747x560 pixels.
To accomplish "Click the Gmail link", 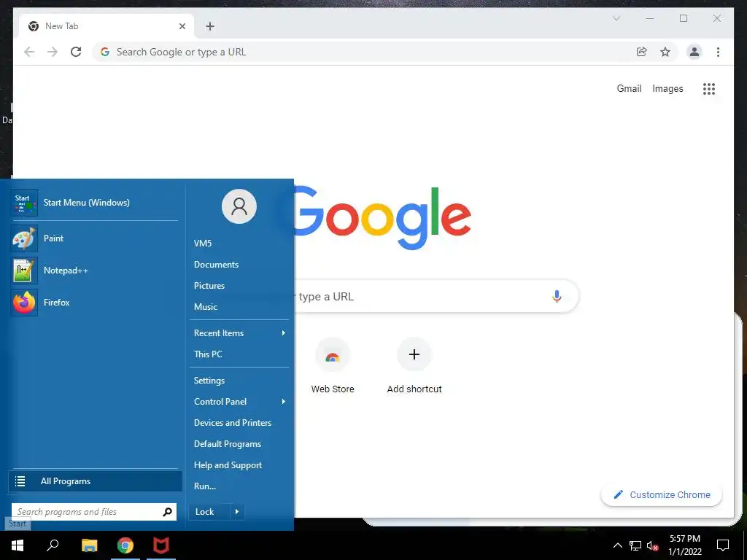I will [x=629, y=88].
